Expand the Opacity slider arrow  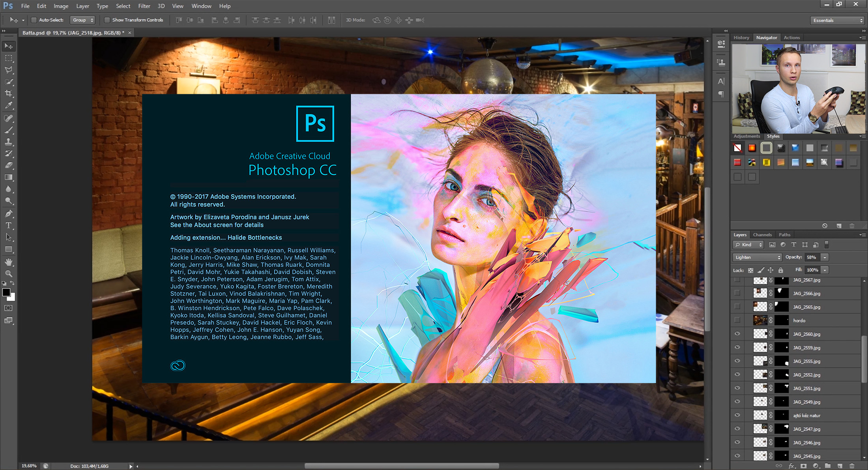click(x=825, y=257)
